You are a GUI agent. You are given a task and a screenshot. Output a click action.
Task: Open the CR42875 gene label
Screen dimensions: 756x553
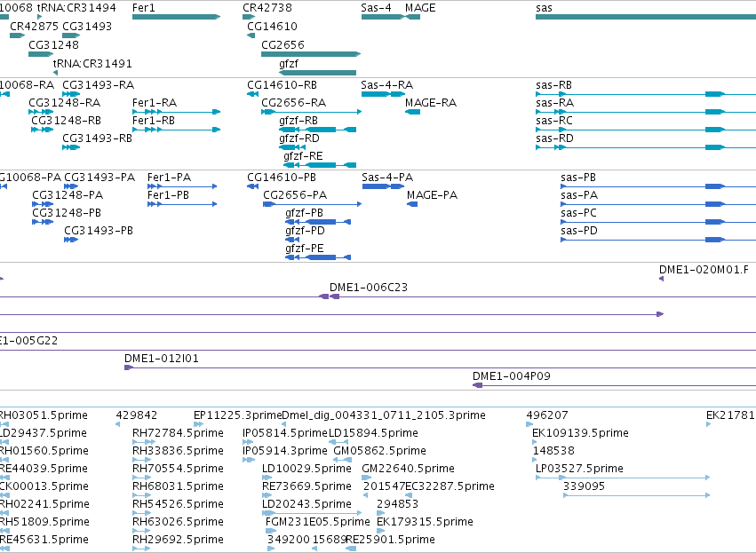tap(34, 26)
